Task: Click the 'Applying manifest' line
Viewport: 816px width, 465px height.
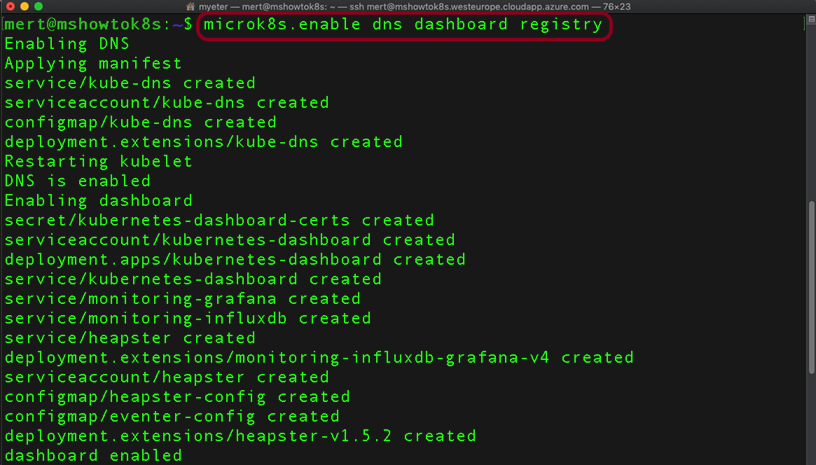Action: click(x=93, y=63)
